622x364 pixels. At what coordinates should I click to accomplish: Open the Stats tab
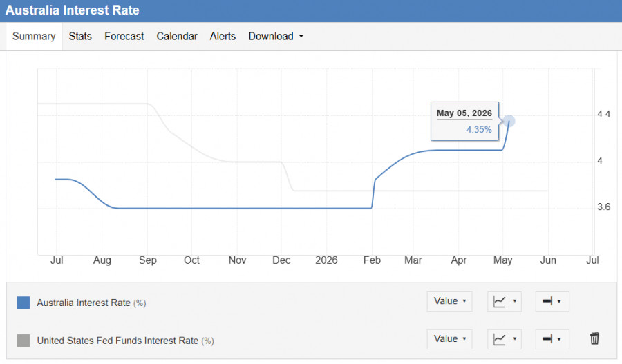click(x=80, y=36)
